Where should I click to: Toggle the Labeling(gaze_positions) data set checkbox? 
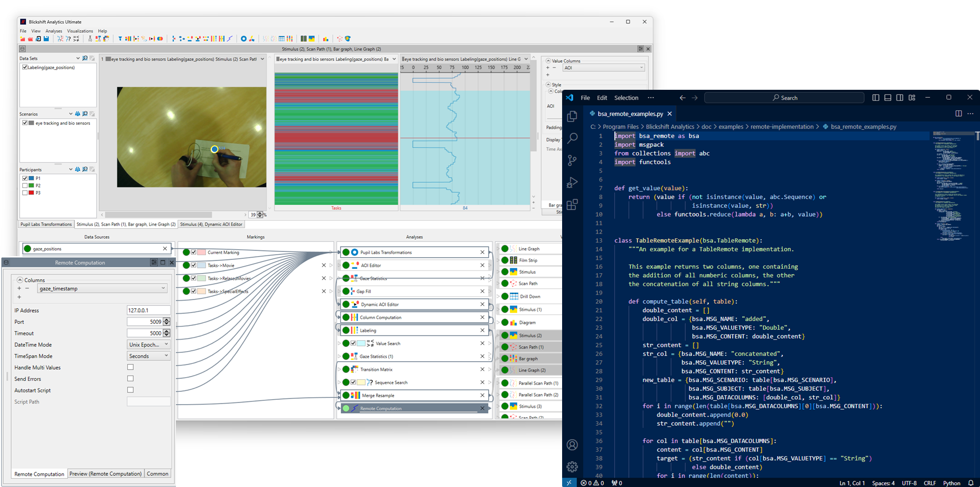25,68
